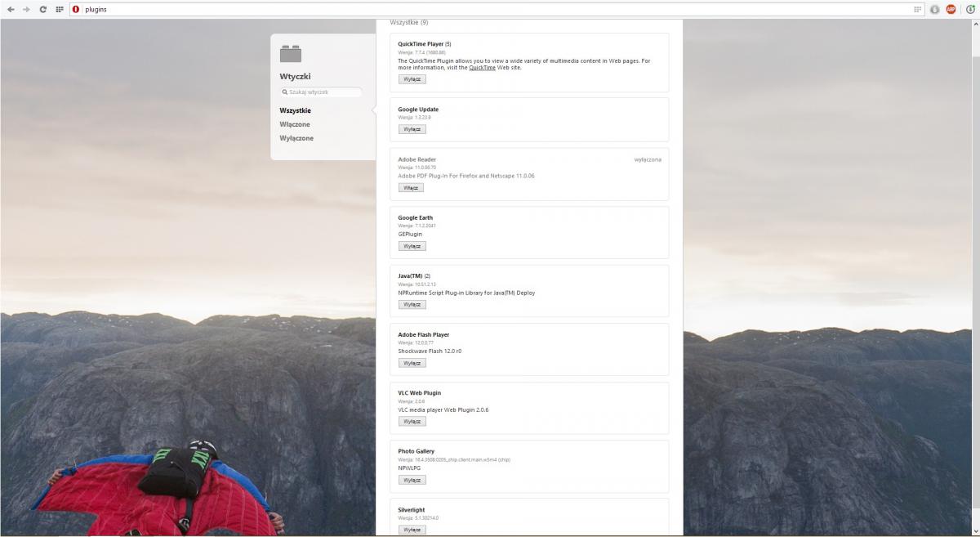Click the "wyłączona" status label
980x537 pixels.
tap(648, 159)
